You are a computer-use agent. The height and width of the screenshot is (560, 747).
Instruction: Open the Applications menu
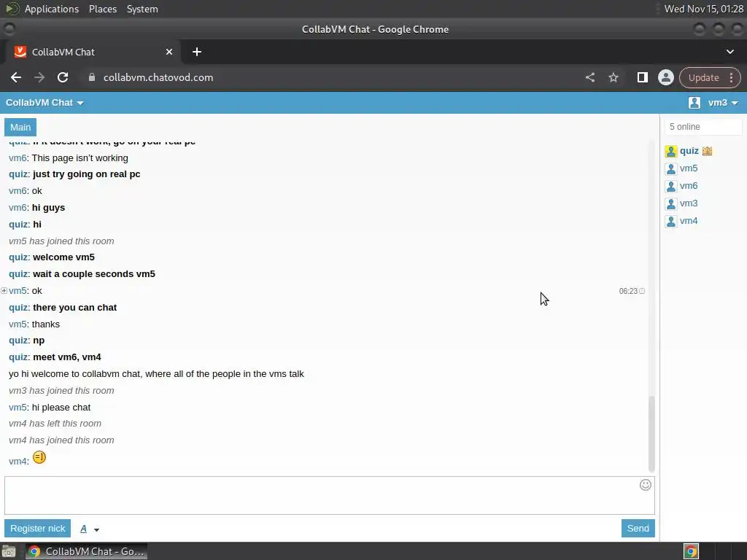(x=52, y=9)
